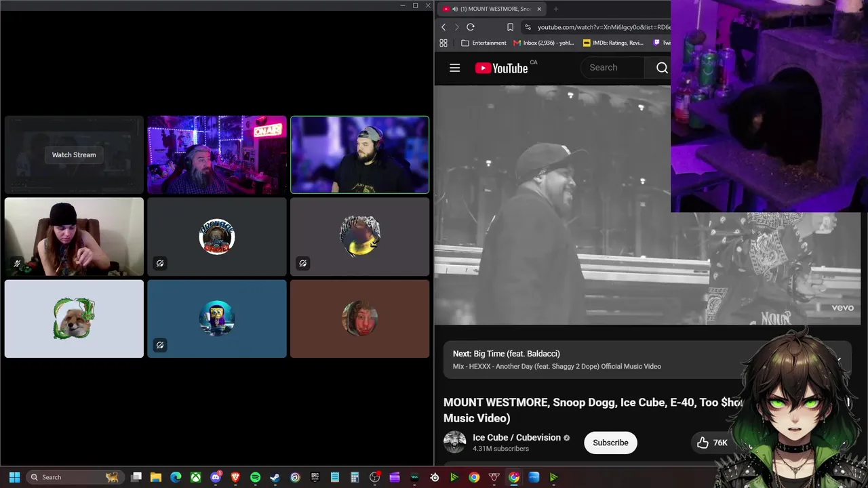Open the Xbox app in the taskbar
The width and height of the screenshot is (868, 488).
(x=195, y=477)
